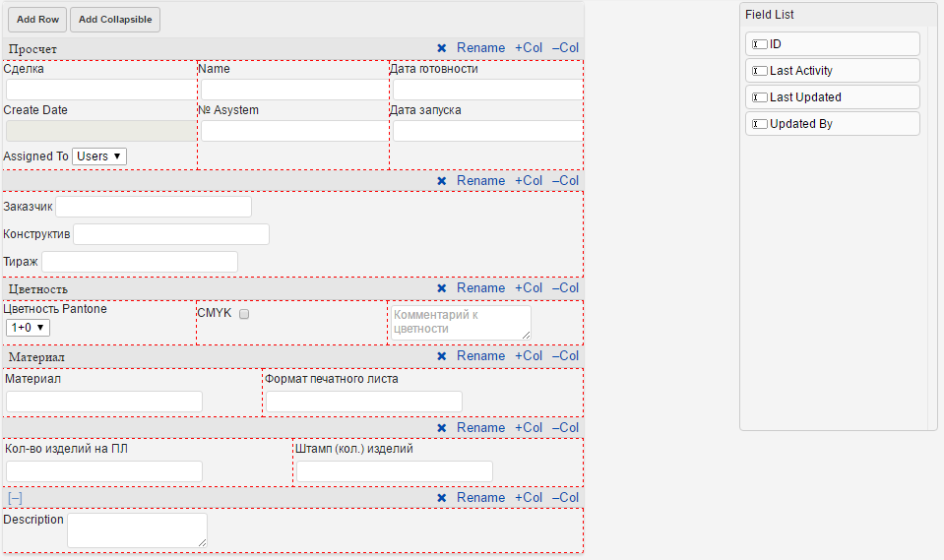The width and height of the screenshot is (944, 560).
Task: Remove the row containing Заказчик via X icon
Action: 442,181
